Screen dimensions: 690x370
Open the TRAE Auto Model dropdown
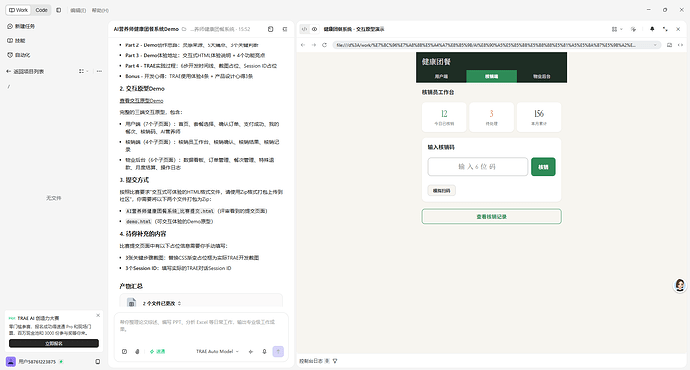pos(217,352)
